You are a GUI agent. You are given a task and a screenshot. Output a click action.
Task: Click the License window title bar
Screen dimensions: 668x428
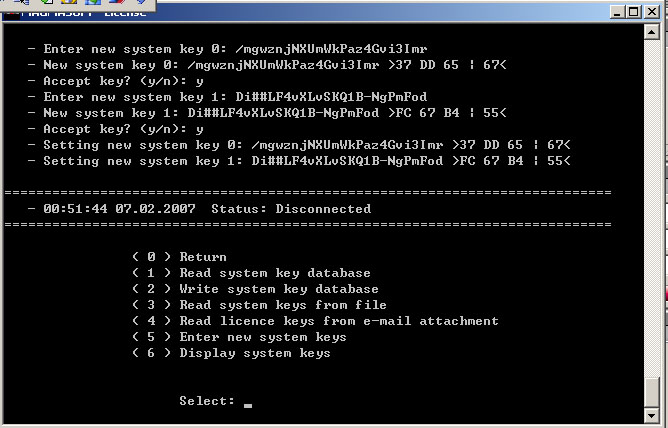point(300,12)
